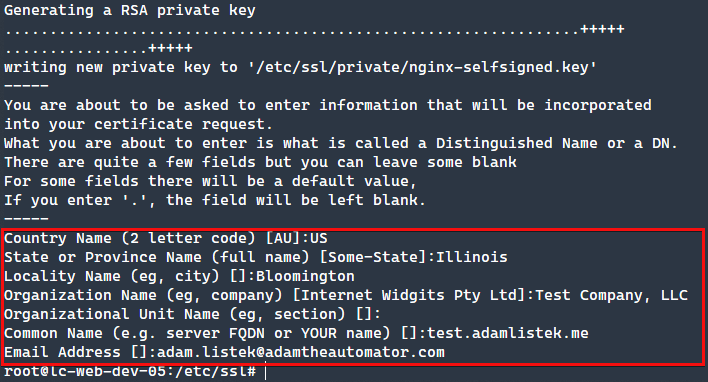The width and height of the screenshot is (708, 382).
Task: Click the default value [AU] bracket
Action: [283, 238]
